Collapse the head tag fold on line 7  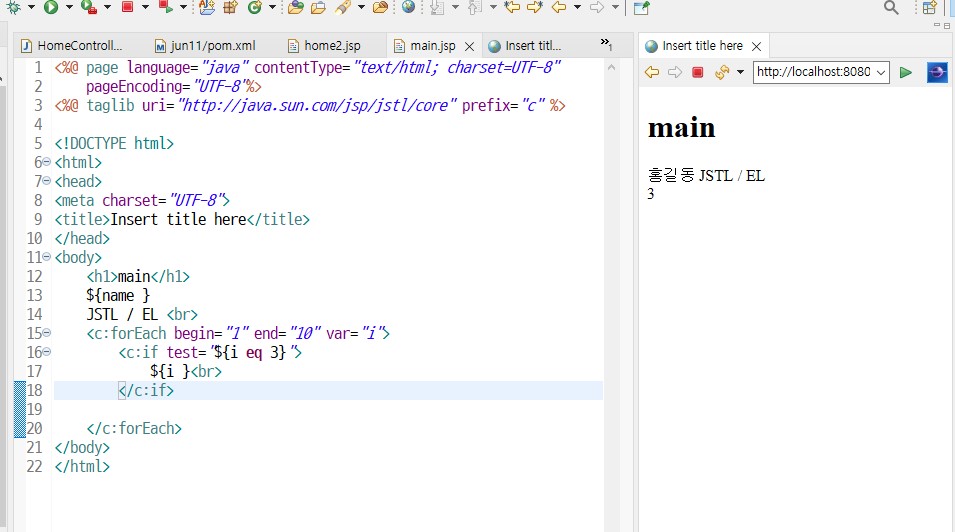47,181
